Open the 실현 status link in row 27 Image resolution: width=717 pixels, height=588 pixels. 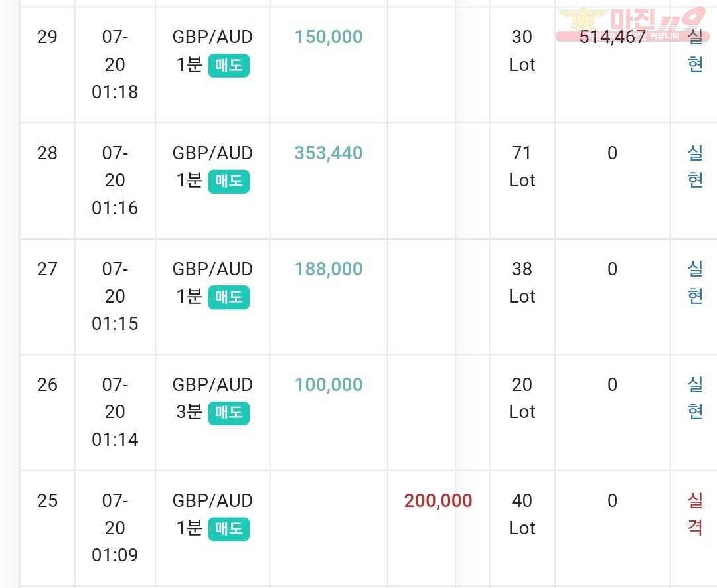point(695,283)
